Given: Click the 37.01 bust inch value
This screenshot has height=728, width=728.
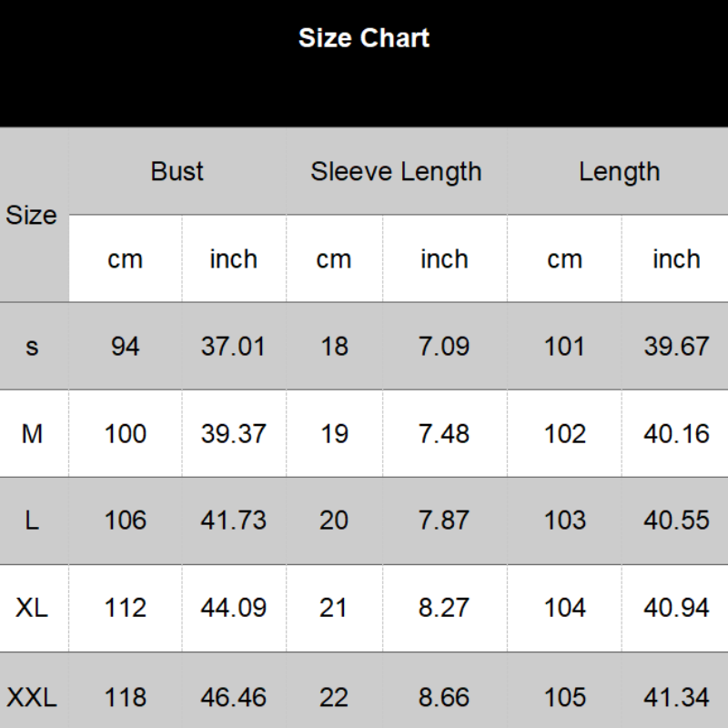Looking at the screenshot, I should (x=233, y=347).
